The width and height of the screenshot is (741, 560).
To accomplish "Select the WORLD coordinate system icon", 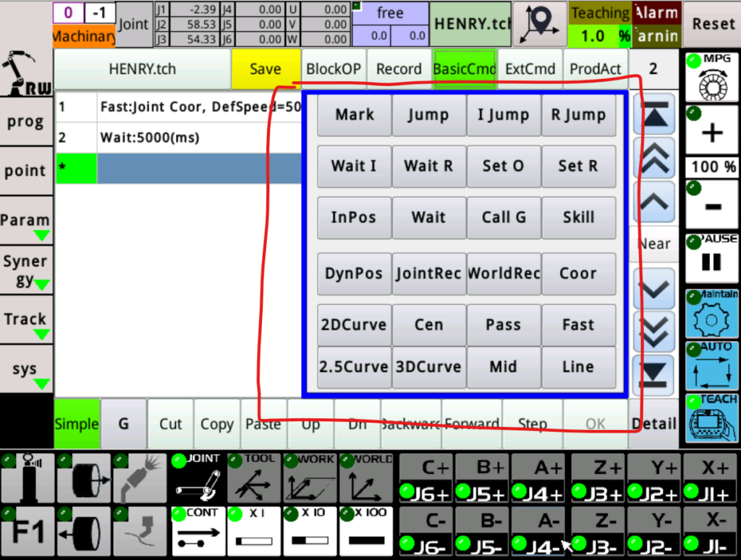I will (366, 478).
